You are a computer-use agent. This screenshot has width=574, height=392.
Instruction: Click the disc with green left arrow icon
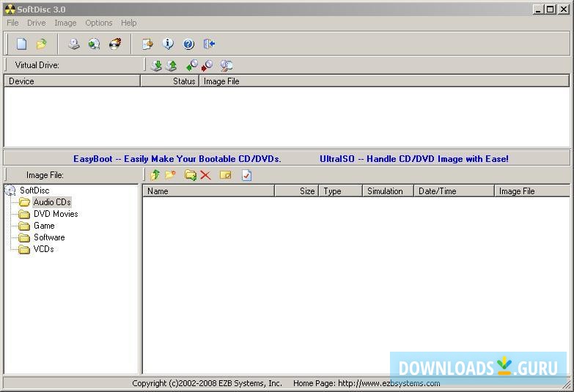(192, 65)
